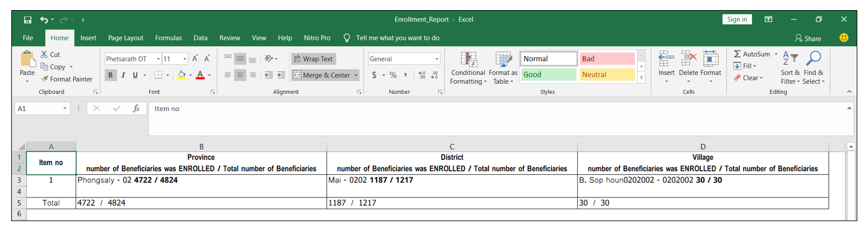Apply the Normal cell style
The width and height of the screenshot is (868, 233).
click(549, 59)
